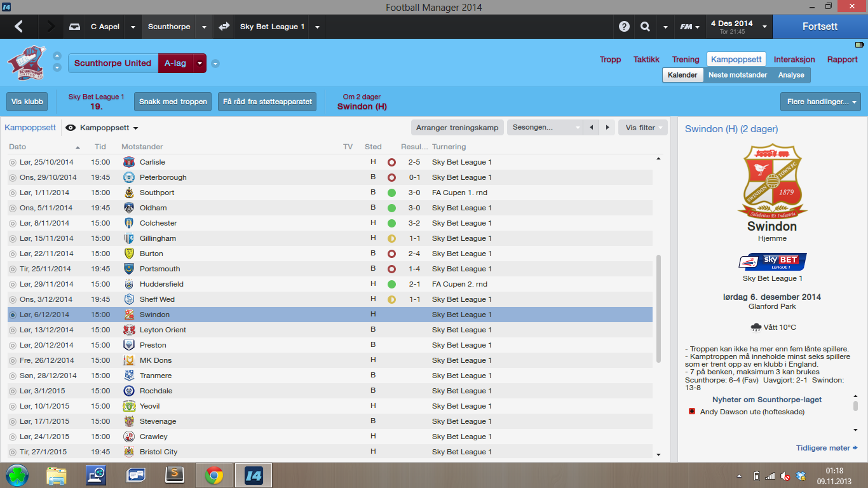Open the Sky Bet League 1 dropdown arrow
Viewport: 868px width, 488px height.
click(317, 27)
